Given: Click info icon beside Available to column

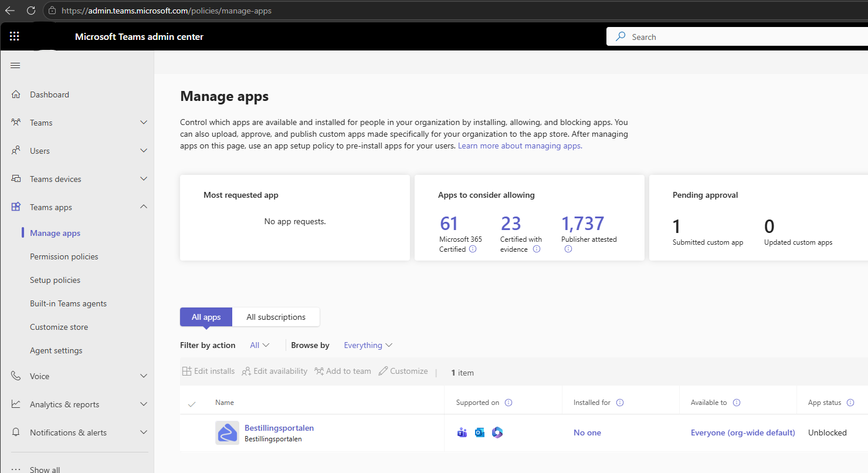Looking at the screenshot, I should click(x=737, y=403).
